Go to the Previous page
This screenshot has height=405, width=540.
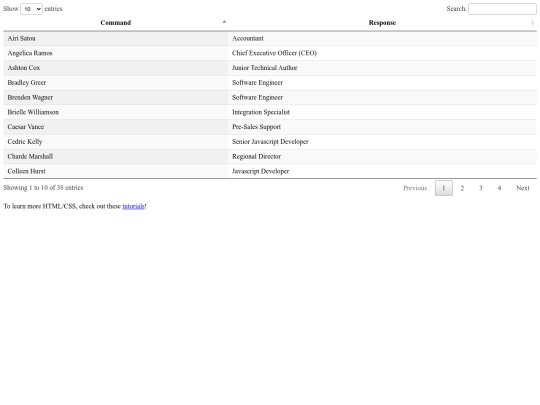tap(415, 188)
